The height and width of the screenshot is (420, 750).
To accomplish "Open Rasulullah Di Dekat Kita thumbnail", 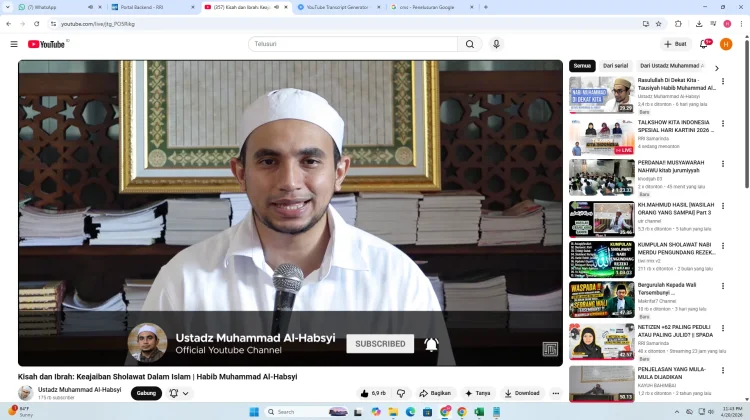I will coord(602,95).
